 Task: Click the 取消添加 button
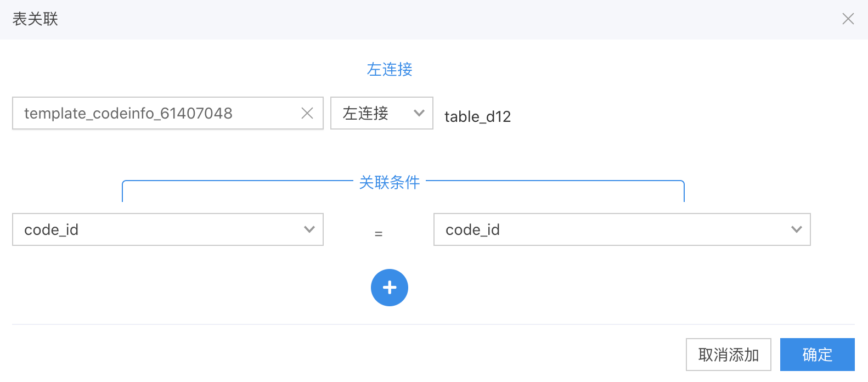pyautogui.click(x=729, y=355)
